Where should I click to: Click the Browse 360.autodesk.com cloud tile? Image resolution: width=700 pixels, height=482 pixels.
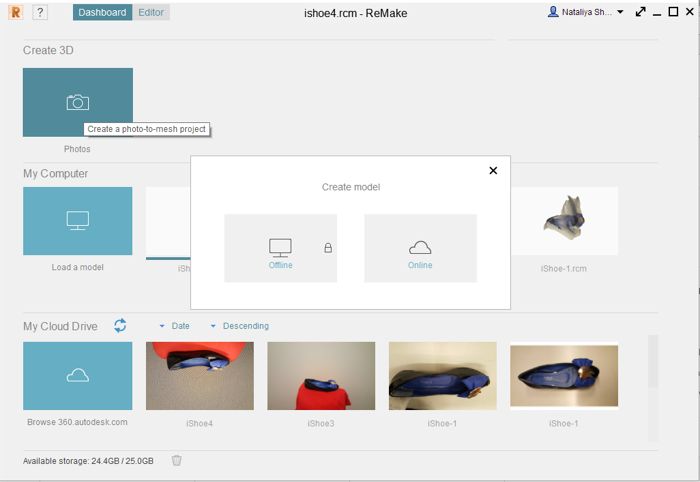point(78,376)
